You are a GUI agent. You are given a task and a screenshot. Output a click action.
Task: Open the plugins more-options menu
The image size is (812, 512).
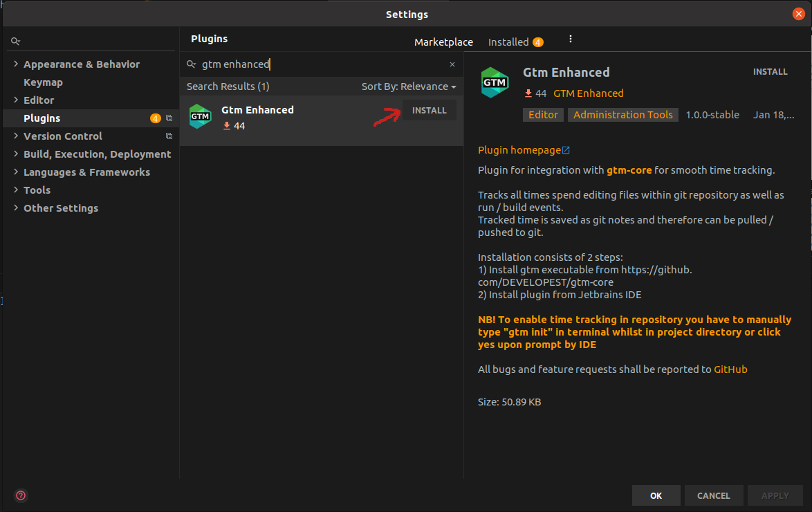[570, 39]
